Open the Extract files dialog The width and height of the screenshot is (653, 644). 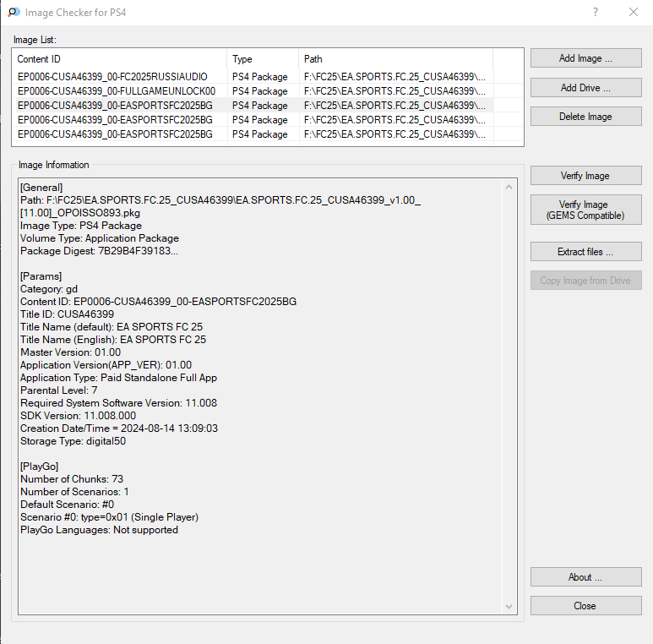tap(585, 252)
